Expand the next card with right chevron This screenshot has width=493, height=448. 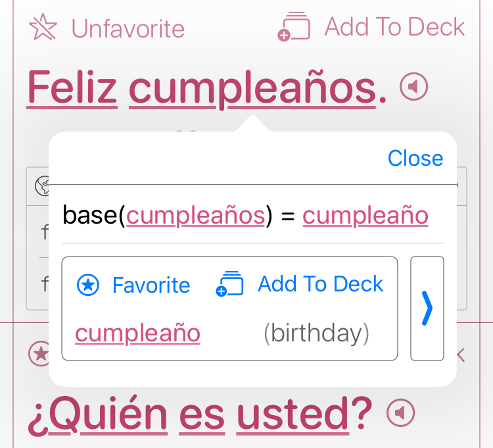click(427, 308)
